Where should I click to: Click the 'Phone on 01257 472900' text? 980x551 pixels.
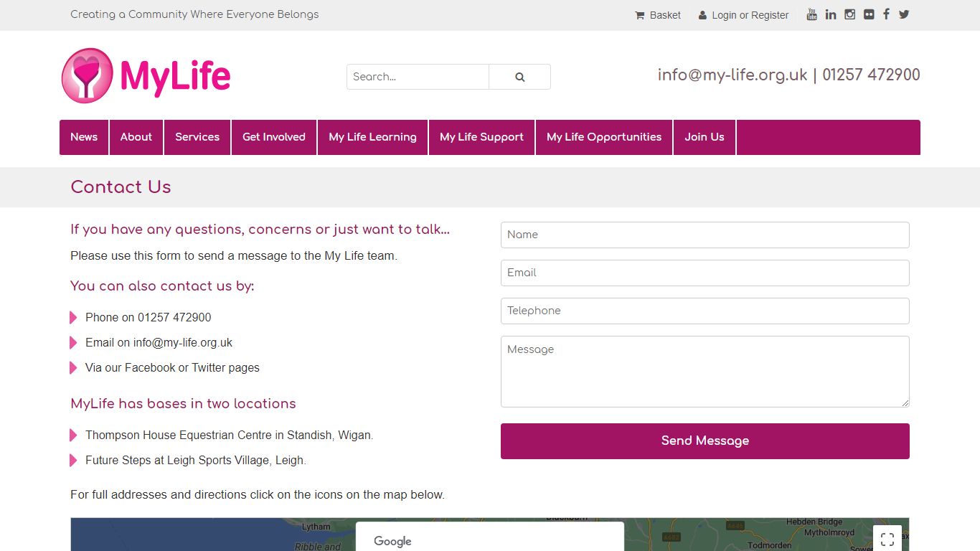point(149,317)
